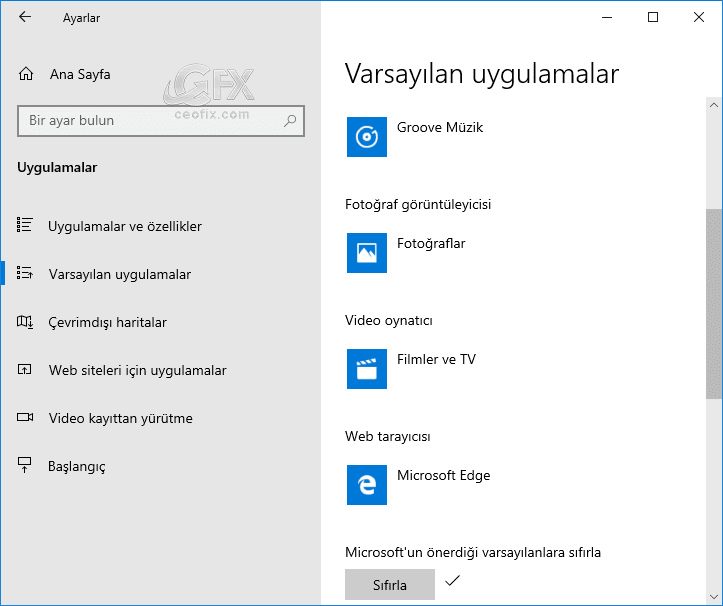The image size is (723, 606).
Task: Click Microsoft'un önerdiği varsayılanlara sıfırla text
Action: click(473, 553)
